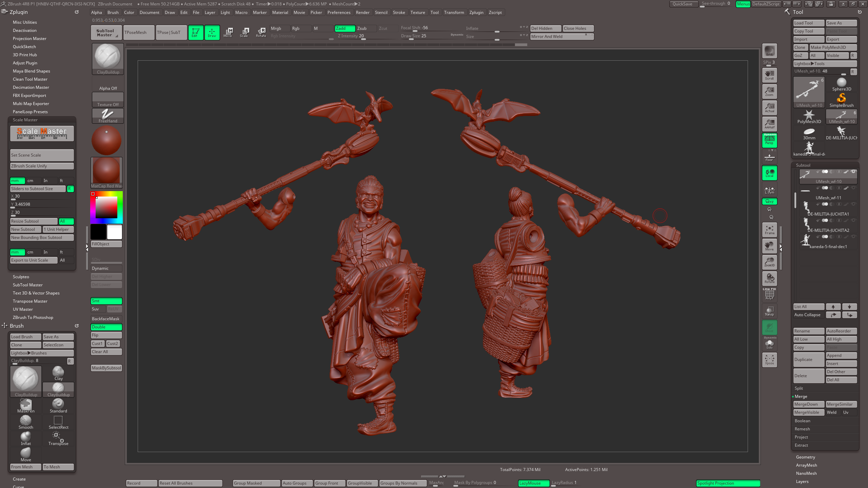The width and height of the screenshot is (868, 488).
Task: Open the FreeHand stroke selector
Action: [x=108, y=116]
